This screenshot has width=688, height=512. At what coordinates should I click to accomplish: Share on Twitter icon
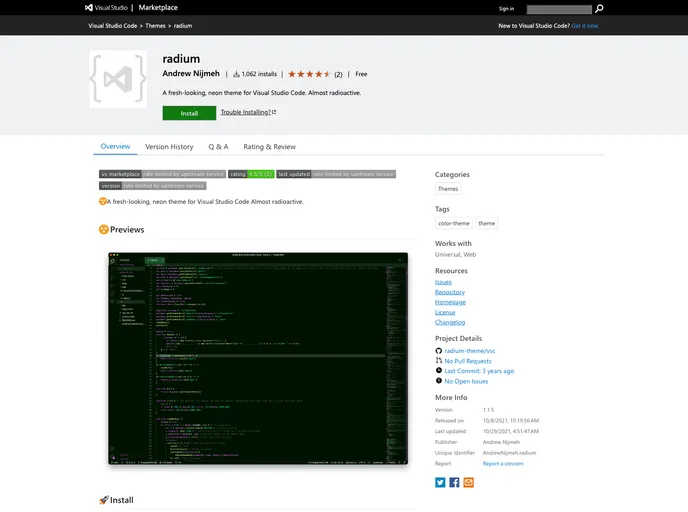pyautogui.click(x=440, y=483)
